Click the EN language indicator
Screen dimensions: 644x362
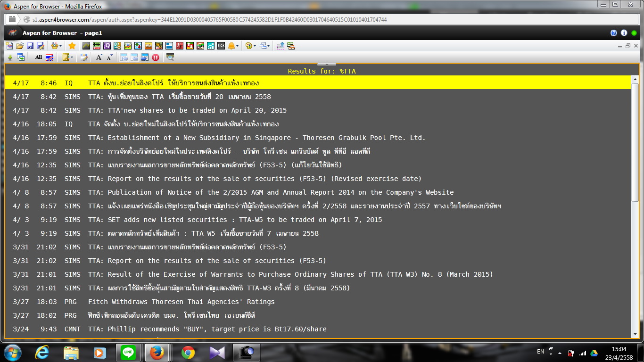pos(540,352)
